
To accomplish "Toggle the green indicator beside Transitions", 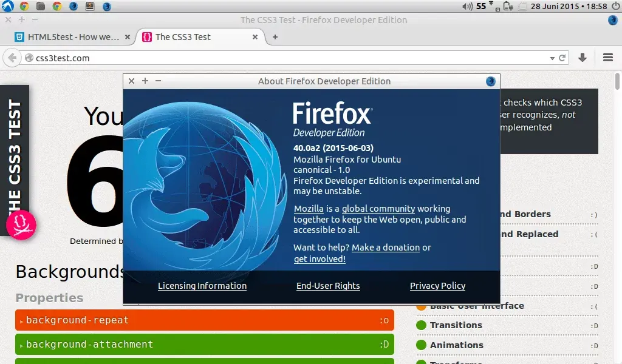I will (x=421, y=325).
